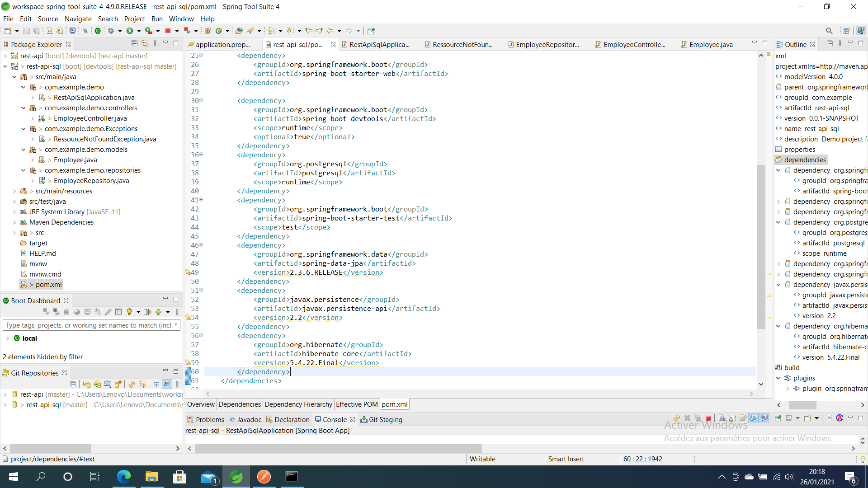
Task: Click the green plus icon in Boot Dashboard
Action: (x=158, y=312)
